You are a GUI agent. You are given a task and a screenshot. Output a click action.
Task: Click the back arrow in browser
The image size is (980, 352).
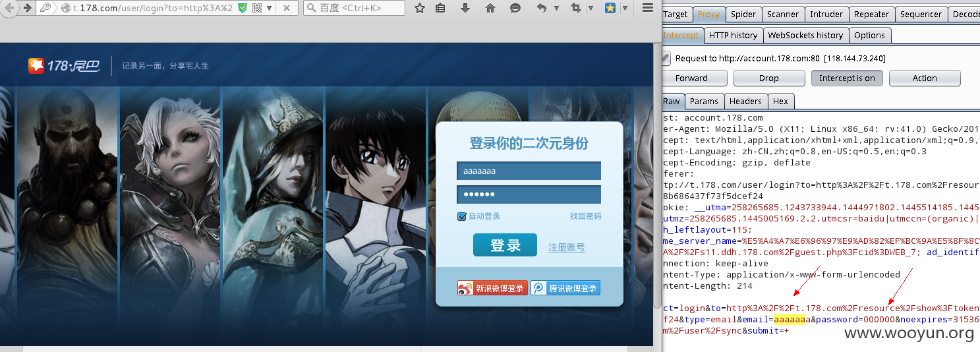tap(8, 8)
